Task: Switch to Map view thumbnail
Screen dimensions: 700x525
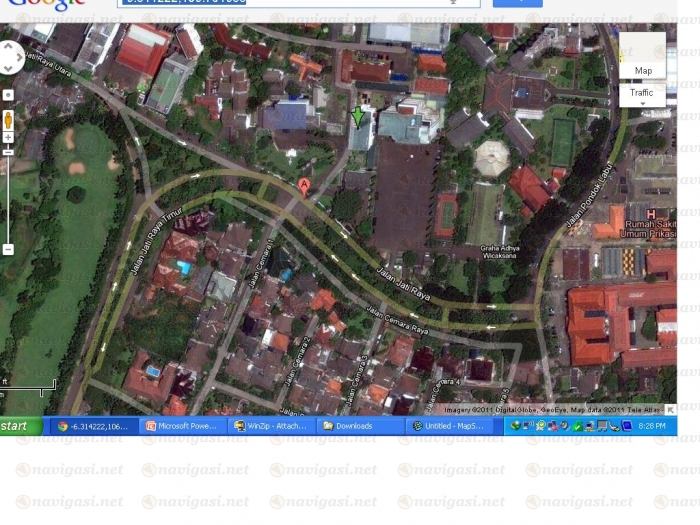Action: (642, 56)
